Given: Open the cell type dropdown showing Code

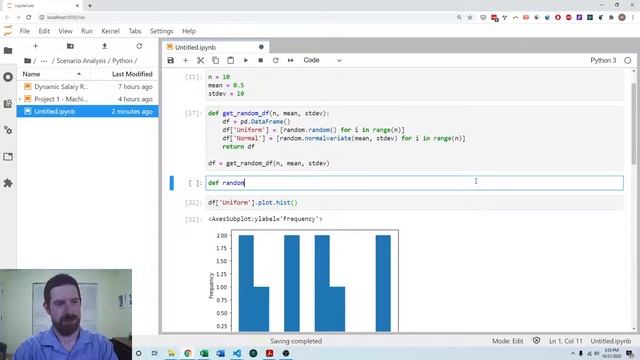Looking at the screenshot, I should point(322,60).
